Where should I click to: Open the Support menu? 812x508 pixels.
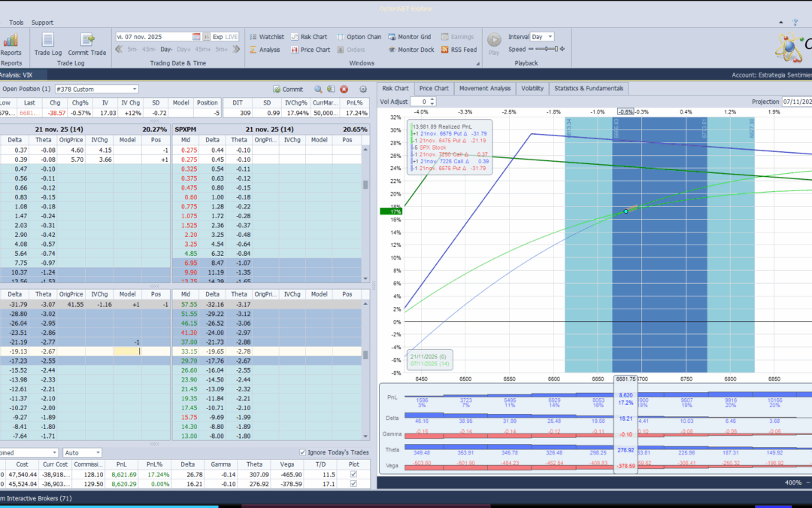click(x=42, y=23)
